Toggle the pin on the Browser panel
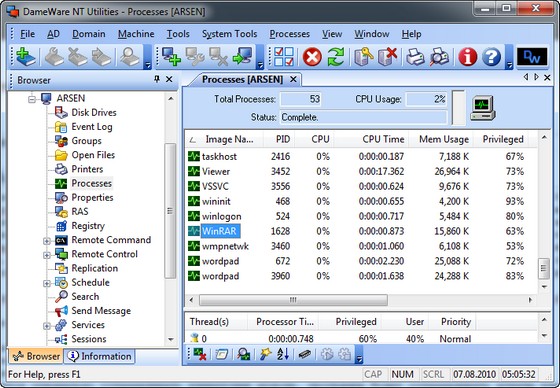The width and height of the screenshot is (560, 388). (157, 79)
